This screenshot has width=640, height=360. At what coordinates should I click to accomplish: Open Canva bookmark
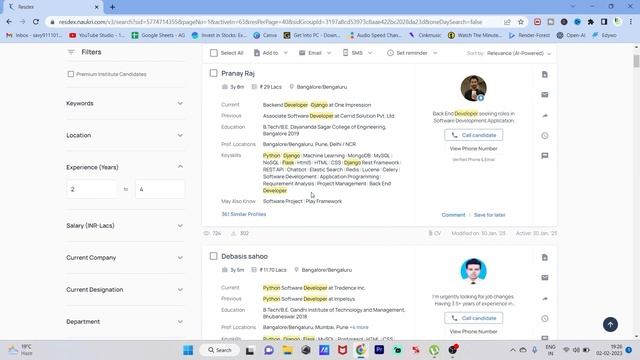pyautogui.click(x=265, y=35)
